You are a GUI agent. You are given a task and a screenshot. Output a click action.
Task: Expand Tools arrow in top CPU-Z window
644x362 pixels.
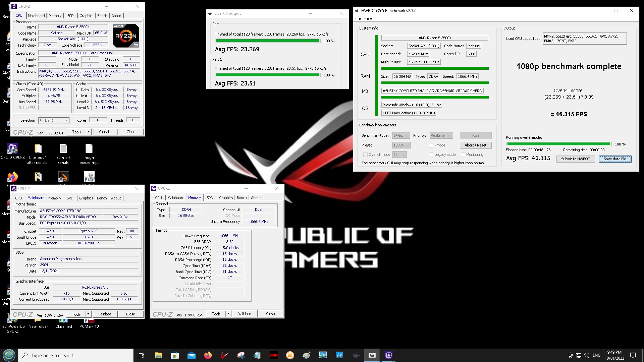(x=89, y=132)
